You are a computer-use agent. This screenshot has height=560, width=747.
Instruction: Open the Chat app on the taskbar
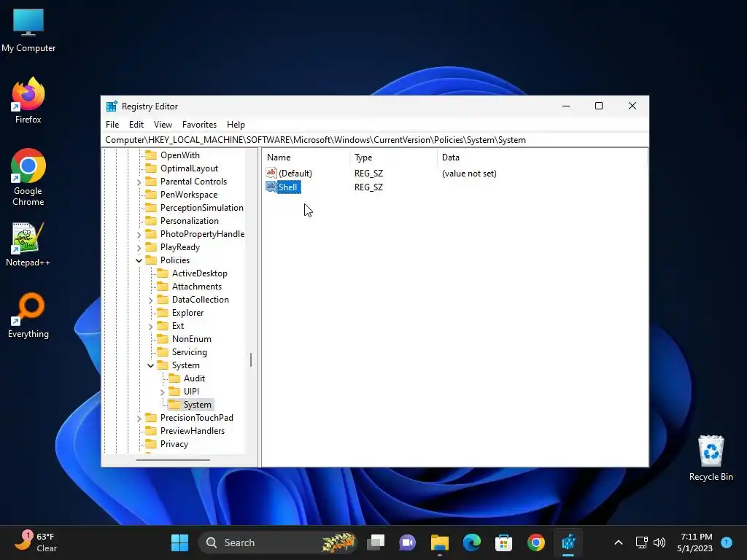pos(407,542)
